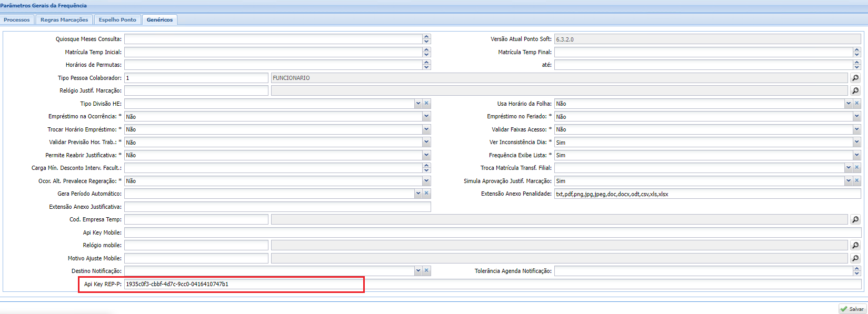The image size is (868, 314).
Task: Open Motivo Ajuste Mobile lookup magnifier
Action: click(x=855, y=258)
